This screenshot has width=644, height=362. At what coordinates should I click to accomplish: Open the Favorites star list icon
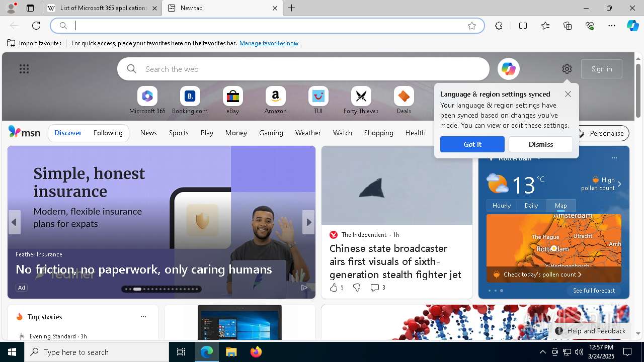(x=545, y=26)
